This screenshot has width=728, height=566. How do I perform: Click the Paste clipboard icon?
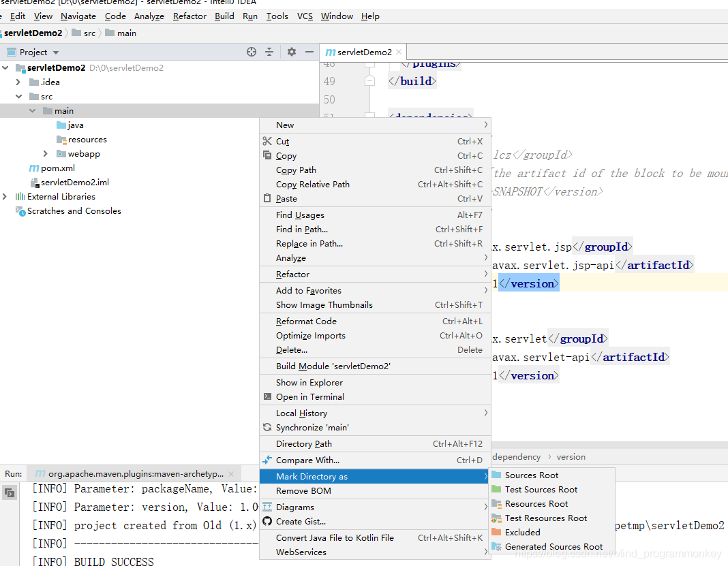267,198
